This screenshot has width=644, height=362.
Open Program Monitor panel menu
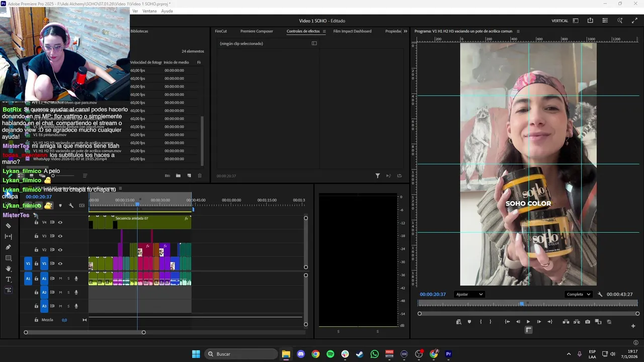point(518,31)
